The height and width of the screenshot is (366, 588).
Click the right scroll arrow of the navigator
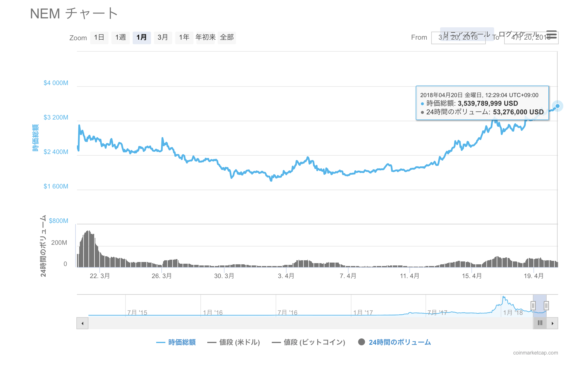click(552, 323)
